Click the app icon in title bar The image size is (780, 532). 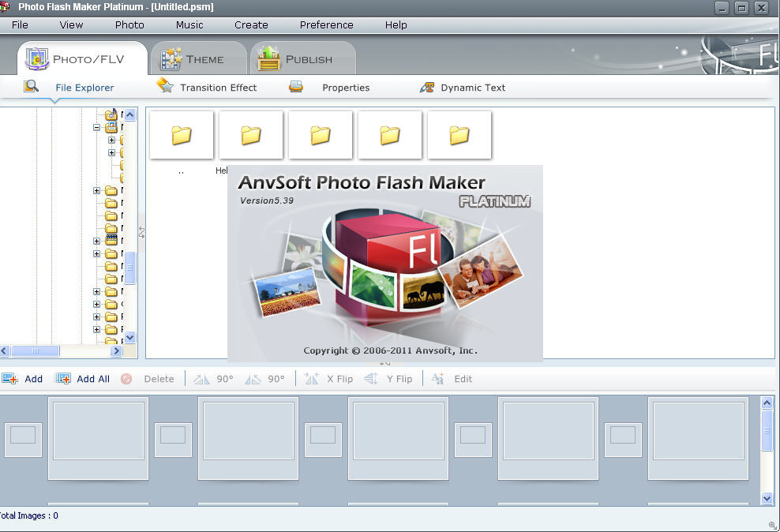click(x=5, y=6)
